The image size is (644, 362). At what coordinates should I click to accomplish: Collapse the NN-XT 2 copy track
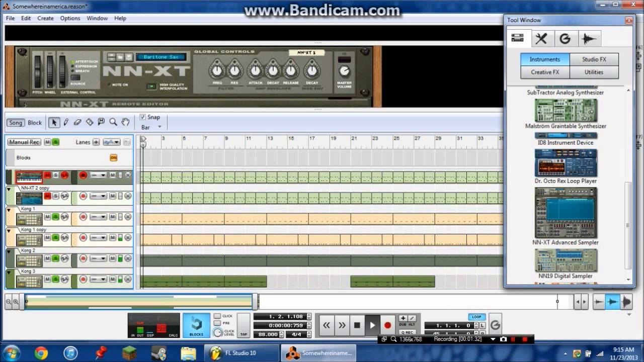pyautogui.click(x=9, y=189)
